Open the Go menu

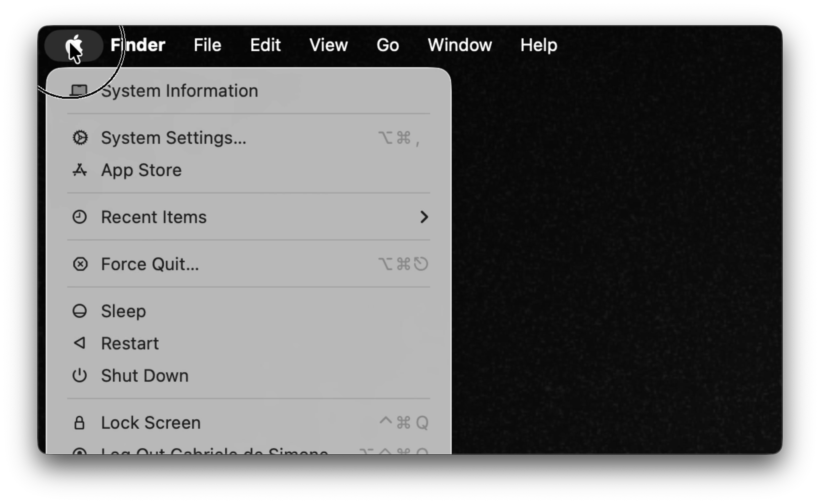click(x=387, y=45)
